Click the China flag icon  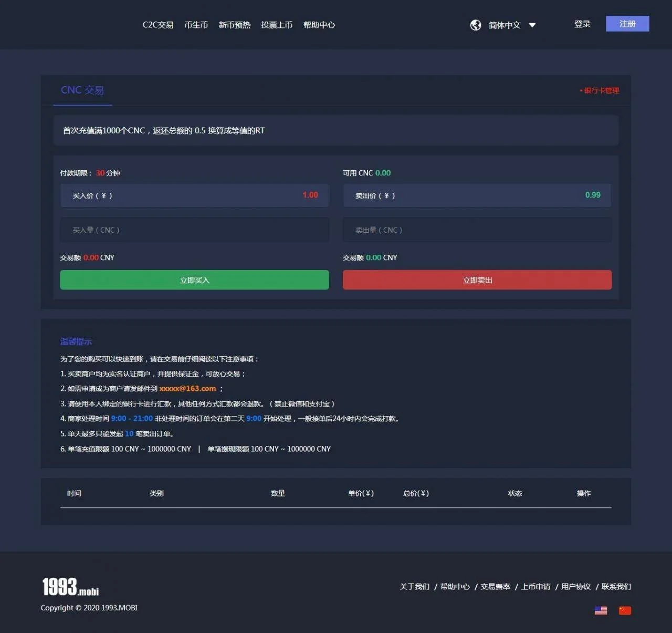pyautogui.click(x=625, y=610)
